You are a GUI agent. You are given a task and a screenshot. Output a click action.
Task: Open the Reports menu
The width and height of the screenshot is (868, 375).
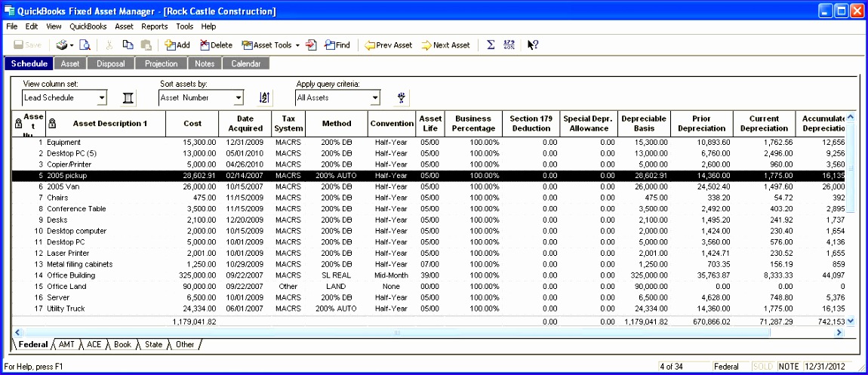point(155,26)
